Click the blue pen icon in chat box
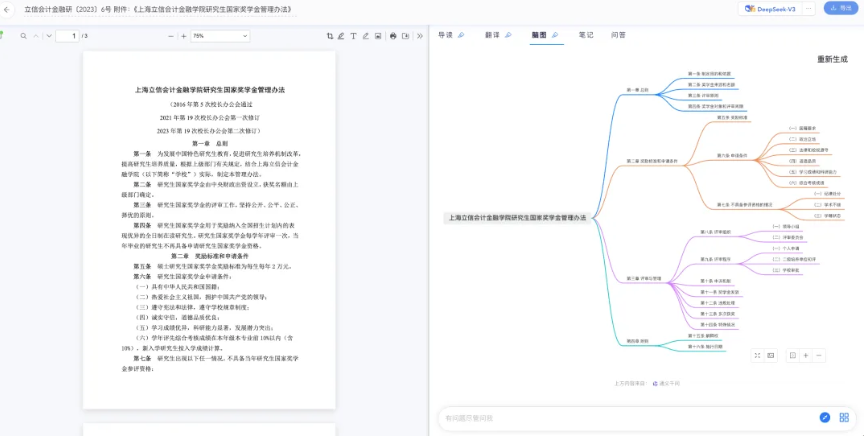865x438 pixels. coord(825,417)
